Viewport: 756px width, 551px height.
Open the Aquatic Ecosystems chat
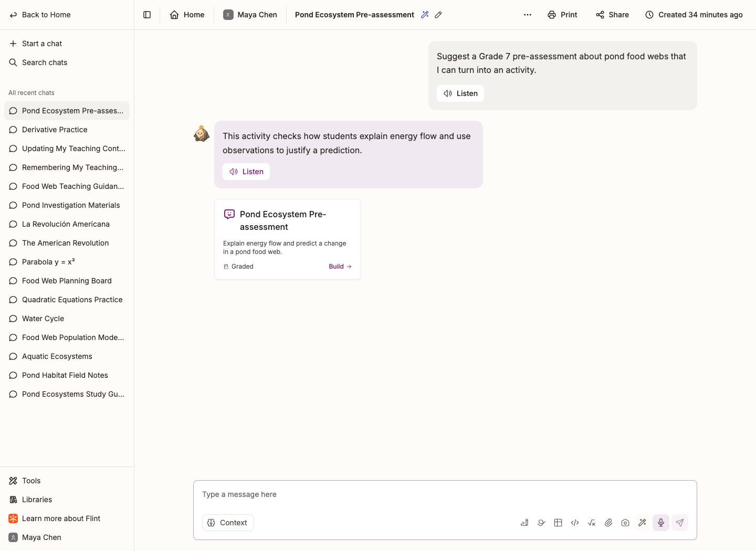pyautogui.click(x=67, y=356)
